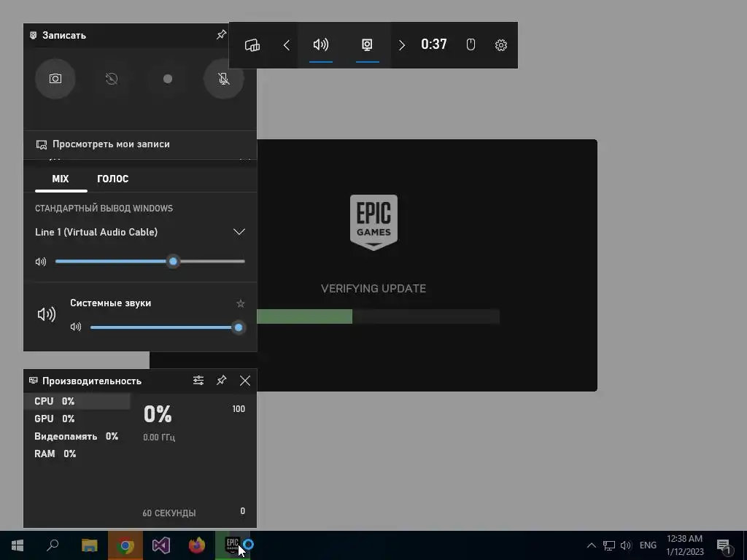747x560 pixels.
Task: Pin the Записать widget
Action: coord(221,35)
